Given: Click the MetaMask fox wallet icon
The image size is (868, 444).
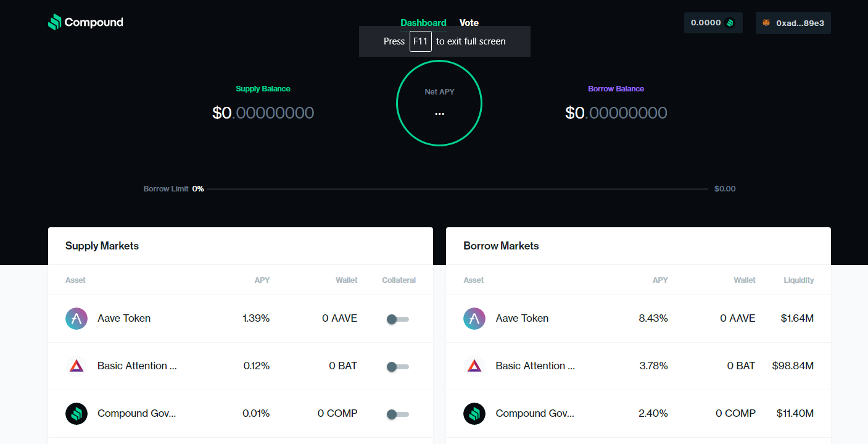Looking at the screenshot, I should [x=766, y=23].
